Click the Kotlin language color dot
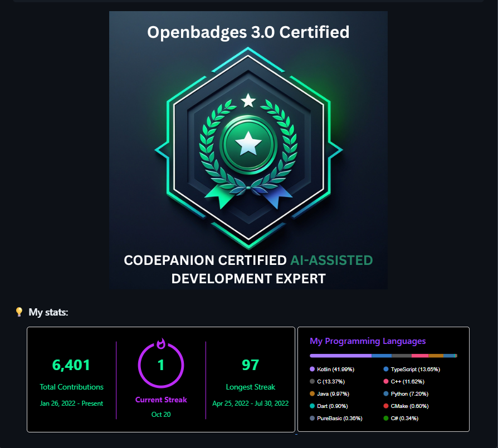 [x=312, y=370]
